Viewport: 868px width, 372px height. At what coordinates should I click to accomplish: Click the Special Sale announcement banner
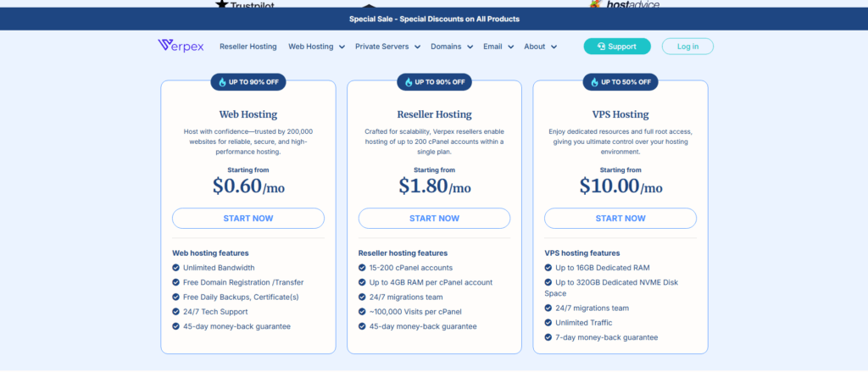pyautogui.click(x=434, y=19)
